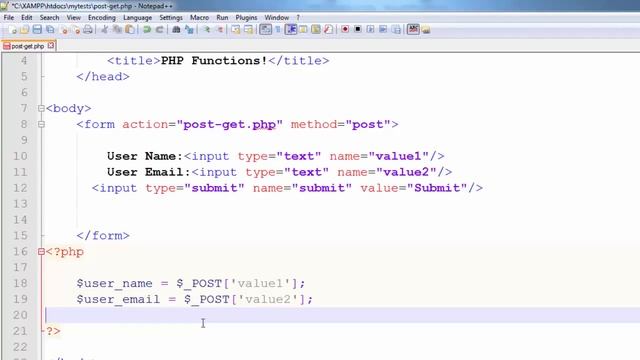
Task: Click the Paste toolbar icon
Action: [x=130, y=29]
